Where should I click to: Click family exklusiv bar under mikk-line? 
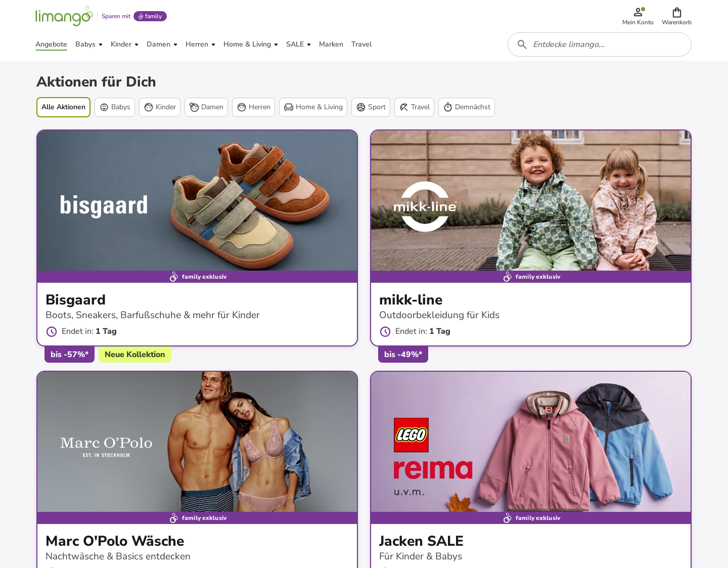tap(531, 277)
